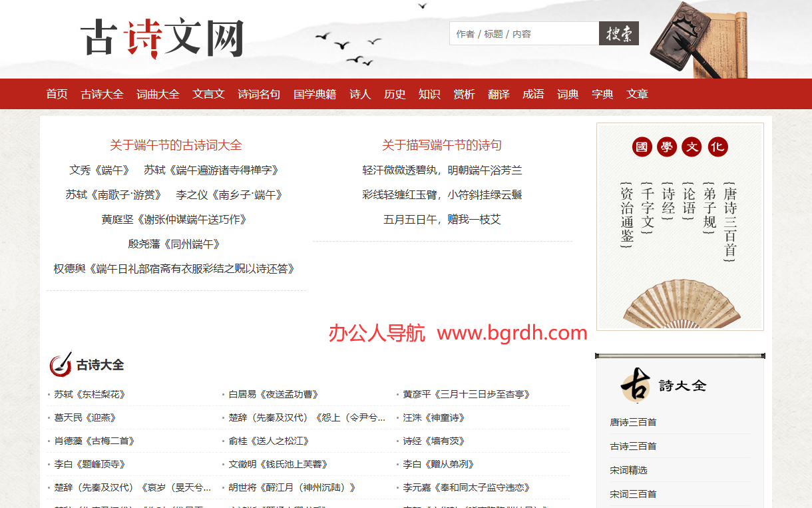Image resolution: width=812 pixels, height=508 pixels.
Task: Click the 化 red circle icon
Action: click(x=717, y=147)
